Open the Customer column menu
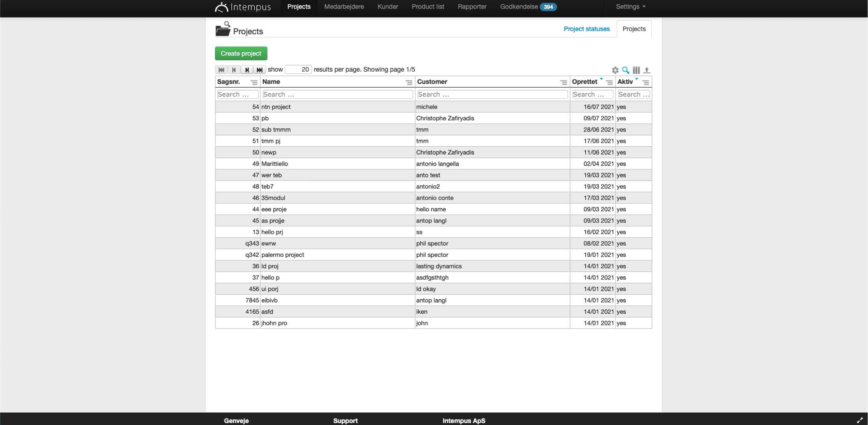The height and width of the screenshot is (425, 868). pos(563,82)
